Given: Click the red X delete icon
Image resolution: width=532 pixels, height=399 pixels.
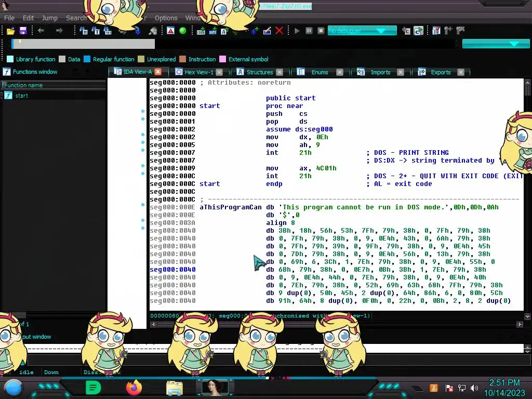Looking at the screenshot, I should pyautogui.click(x=279, y=31).
